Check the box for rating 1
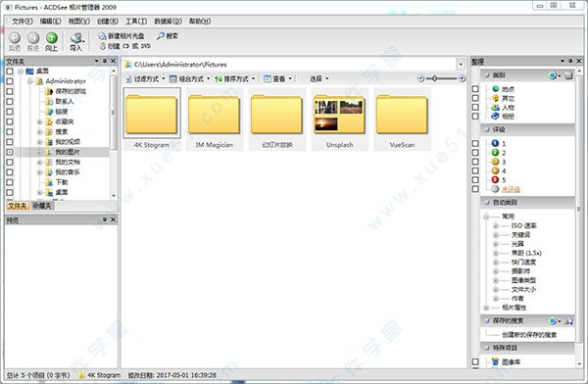Image resolution: width=588 pixels, height=384 pixels. 475,143
